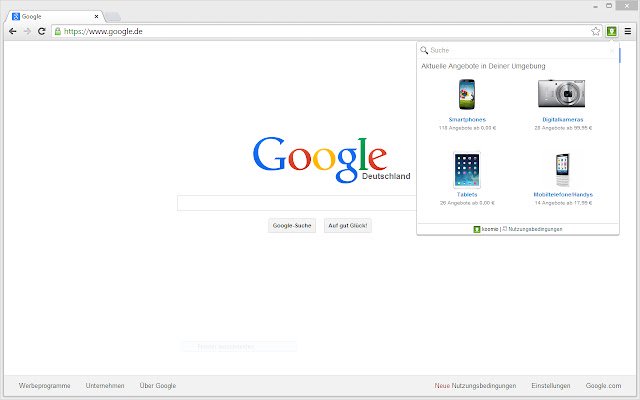Go back with the browser back arrow
The width and height of the screenshot is (640, 400).
tap(13, 31)
